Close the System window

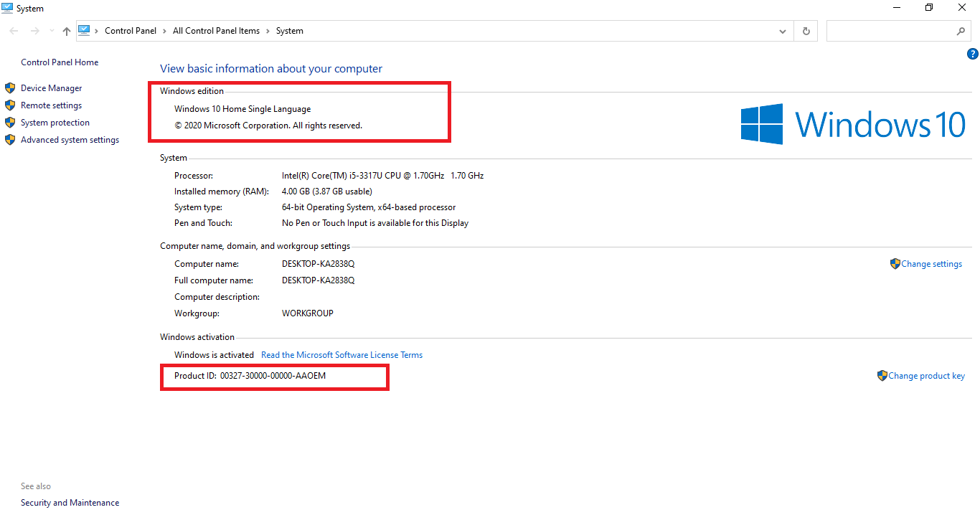point(963,8)
